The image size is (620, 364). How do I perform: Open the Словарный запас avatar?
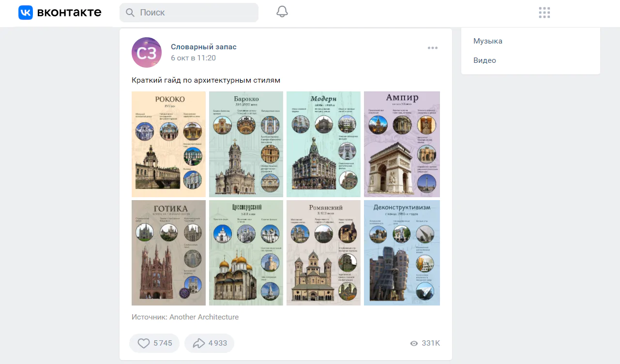click(147, 52)
